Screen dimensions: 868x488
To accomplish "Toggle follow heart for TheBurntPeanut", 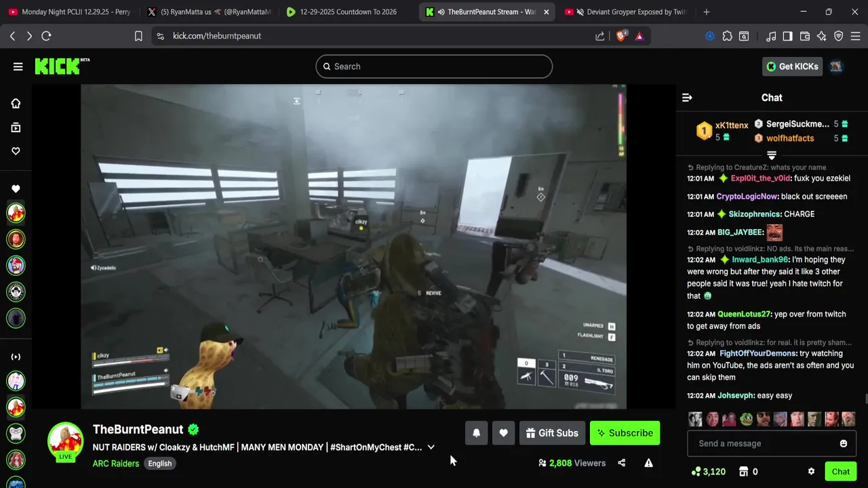I will (503, 433).
